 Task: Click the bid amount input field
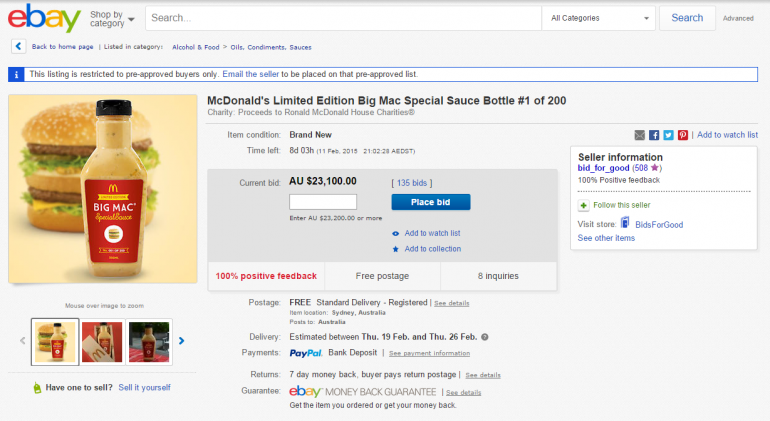point(322,202)
